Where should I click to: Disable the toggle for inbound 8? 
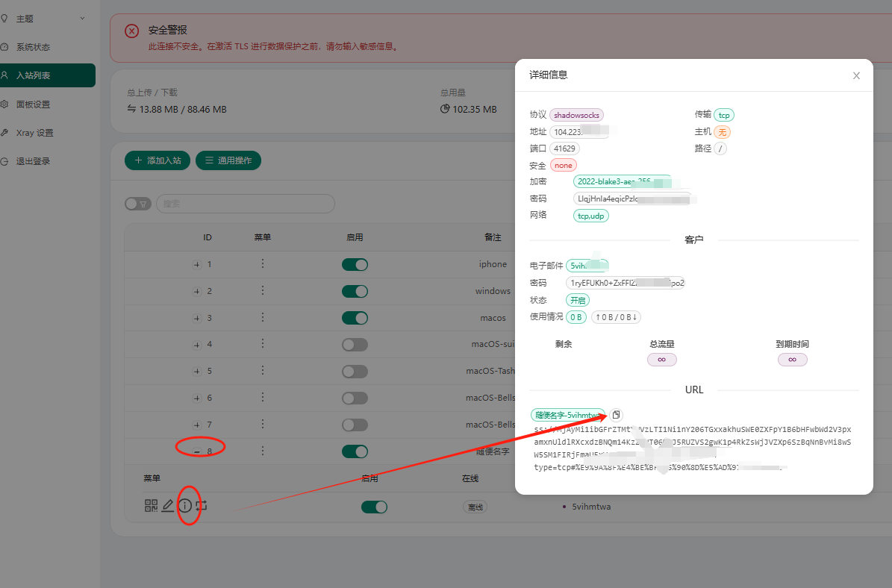355,450
